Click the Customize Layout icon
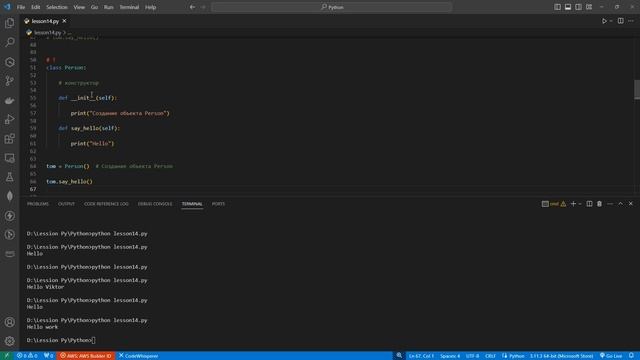The image size is (640, 360). click(589, 7)
